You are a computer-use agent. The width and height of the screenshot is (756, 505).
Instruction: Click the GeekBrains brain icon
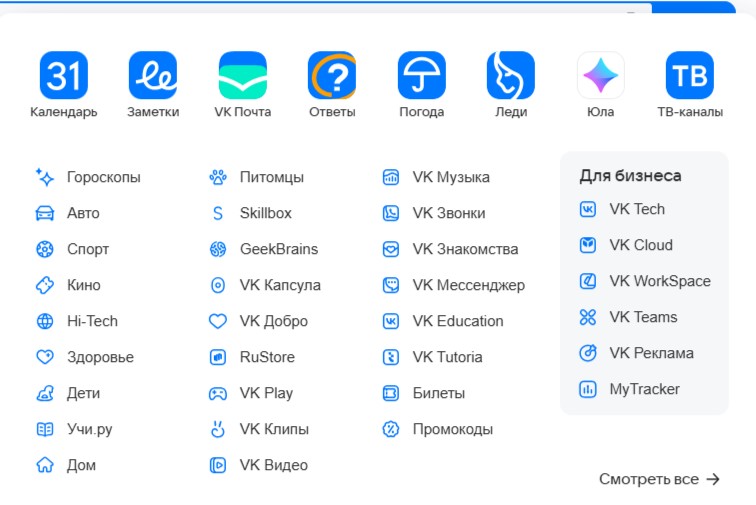coord(218,249)
